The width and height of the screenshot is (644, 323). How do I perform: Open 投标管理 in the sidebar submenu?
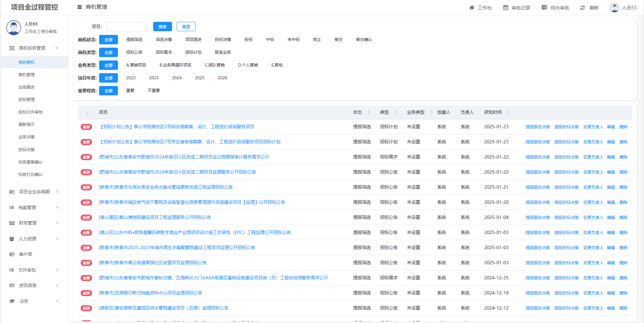point(27,100)
